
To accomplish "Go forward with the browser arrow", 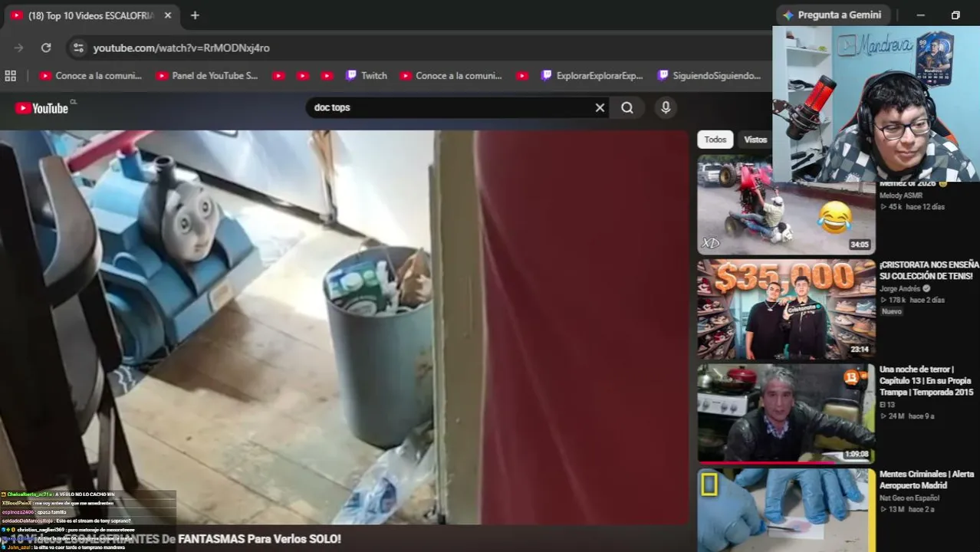I will coord(18,48).
